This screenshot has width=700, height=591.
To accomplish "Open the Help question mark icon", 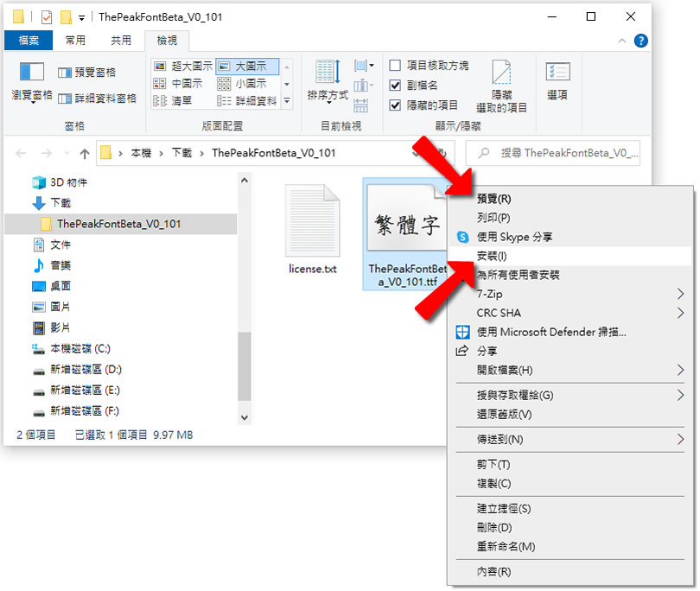I will pos(640,41).
